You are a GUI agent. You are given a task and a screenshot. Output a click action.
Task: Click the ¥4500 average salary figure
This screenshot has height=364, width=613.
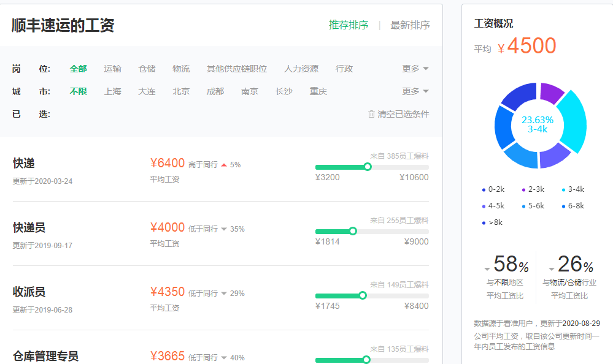tap(527, 46)
